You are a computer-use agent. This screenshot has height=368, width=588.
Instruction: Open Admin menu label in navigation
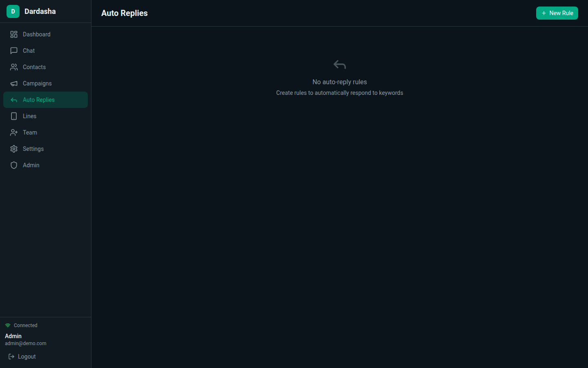click(31, 165)
